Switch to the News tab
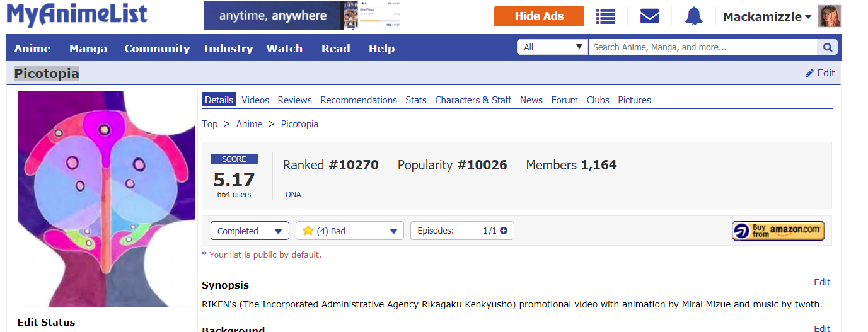This screenshot has height=332, width=868. coord(531,100)
